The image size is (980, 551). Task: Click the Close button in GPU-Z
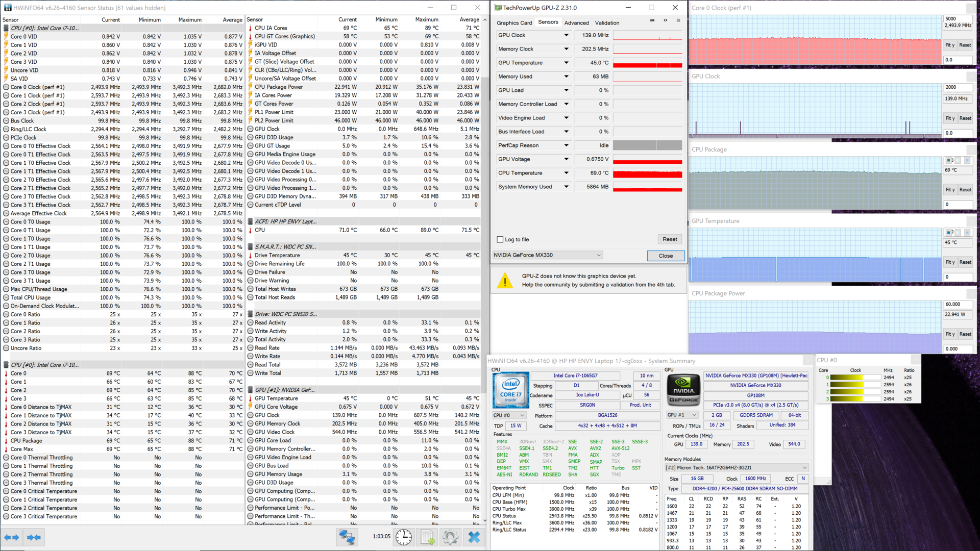coord(666,256)
